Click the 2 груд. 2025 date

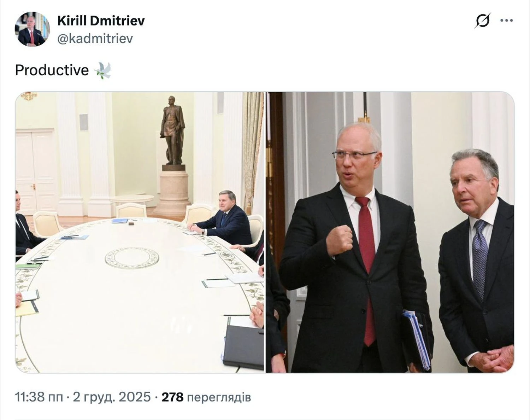pyautogui.click(x=112, y=397)
